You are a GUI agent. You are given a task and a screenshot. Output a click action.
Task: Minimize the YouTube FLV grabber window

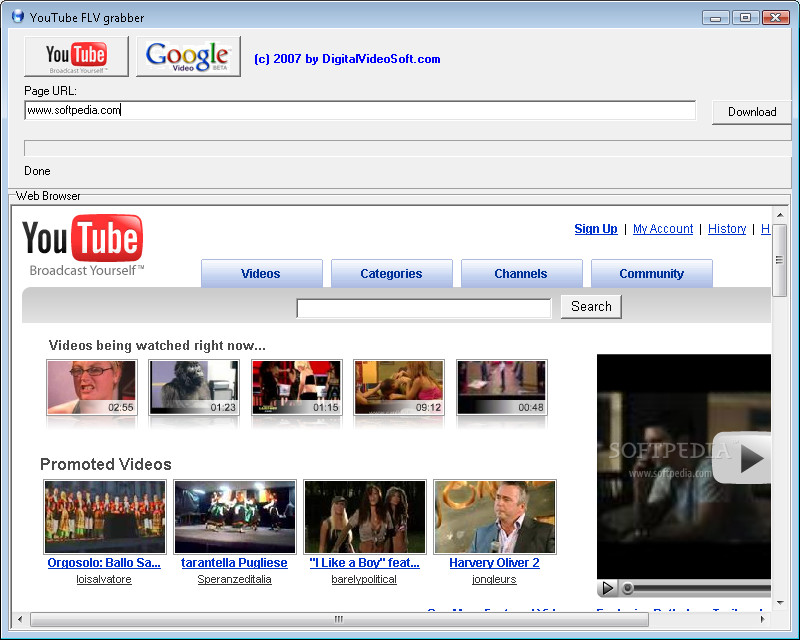tap(715, 18)
